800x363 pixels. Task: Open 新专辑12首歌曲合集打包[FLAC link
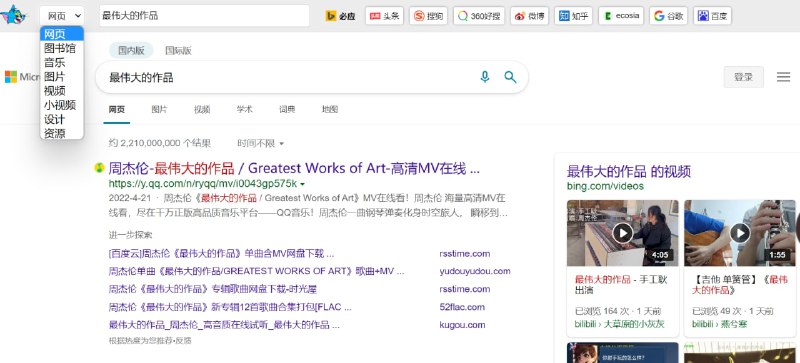click(230, 307)
